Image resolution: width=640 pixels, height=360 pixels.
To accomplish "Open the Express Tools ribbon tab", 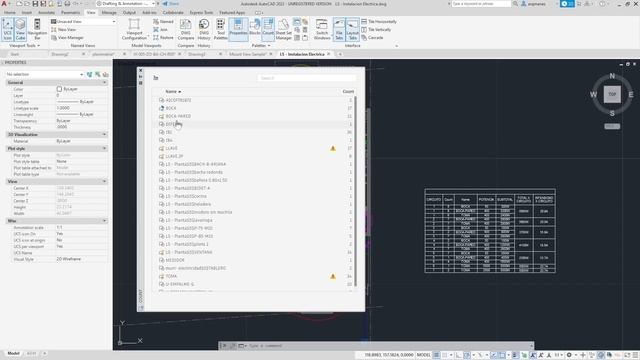I will [x=201, y=13].
